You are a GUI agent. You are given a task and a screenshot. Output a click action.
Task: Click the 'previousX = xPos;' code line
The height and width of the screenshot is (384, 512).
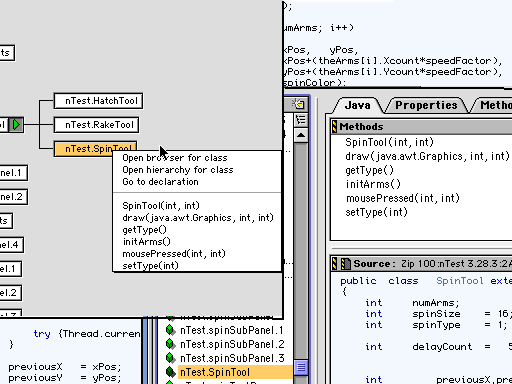coord(65,367)
